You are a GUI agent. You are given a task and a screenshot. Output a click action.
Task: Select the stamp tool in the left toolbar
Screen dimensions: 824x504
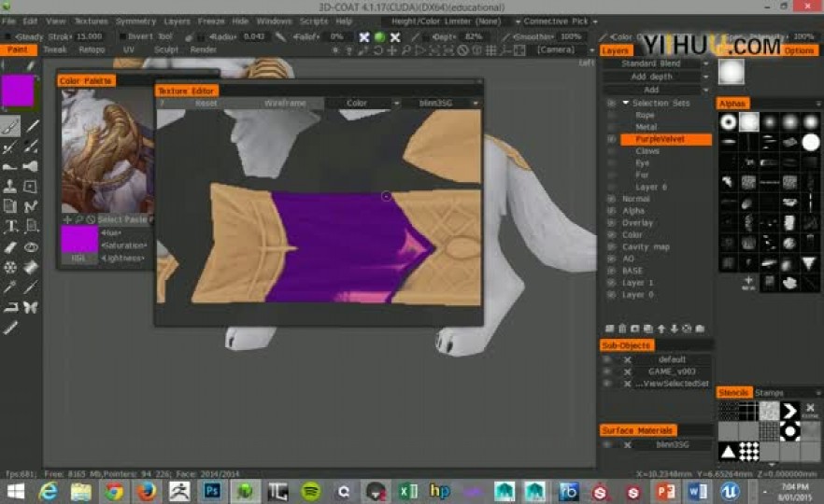coord(10,187)
